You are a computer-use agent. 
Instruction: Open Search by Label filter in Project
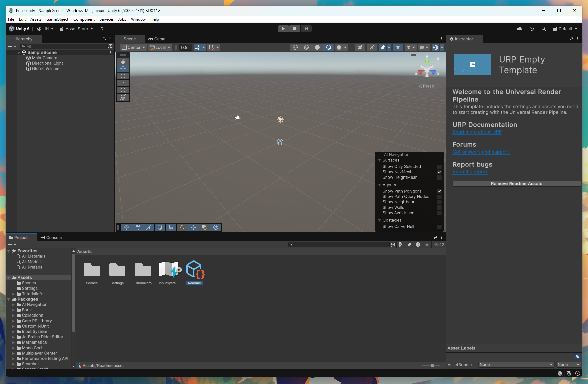coord(409,245)
